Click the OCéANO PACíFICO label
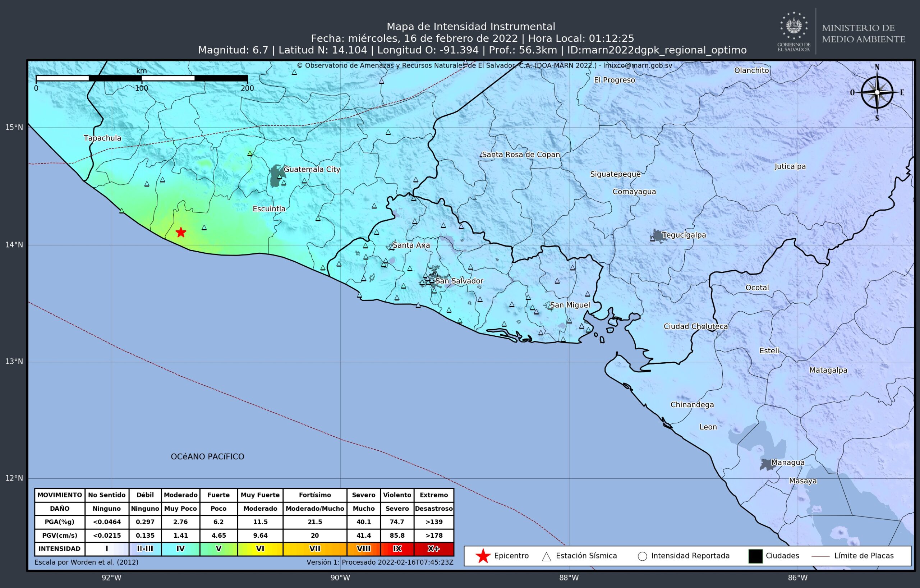This screenshot has width=920, height=588. pyautogui.click(x=207, y=456)
